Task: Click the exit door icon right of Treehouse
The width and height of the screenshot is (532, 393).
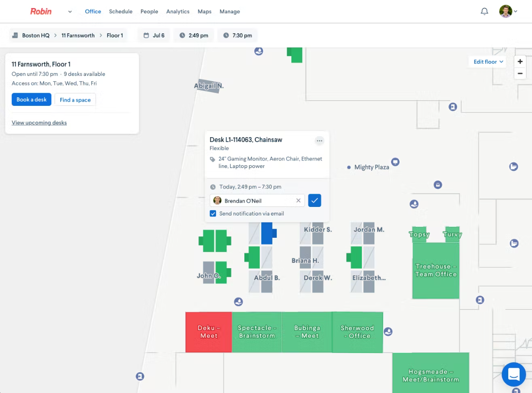Action: click(480, 300)
